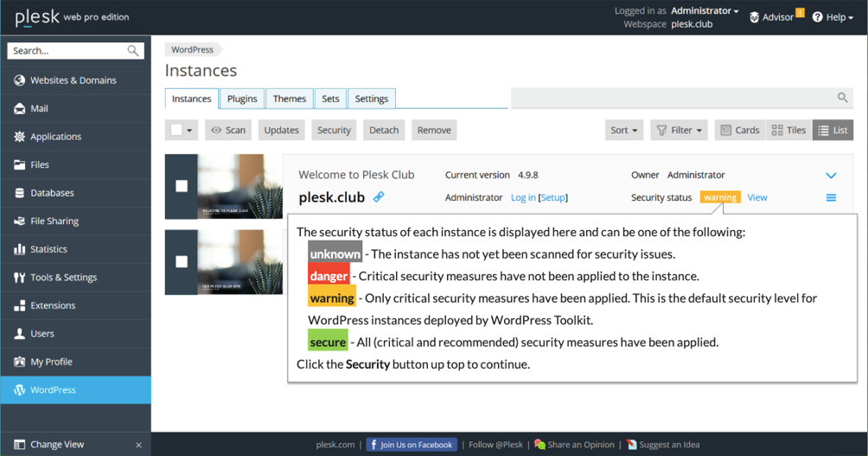Click the link icon next to plesk.club
868x456 pixels.
point(379,196)
